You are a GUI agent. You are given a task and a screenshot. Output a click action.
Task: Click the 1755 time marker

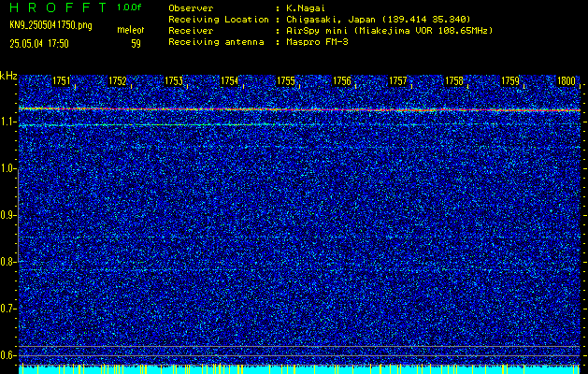click(x=286, y=81)
